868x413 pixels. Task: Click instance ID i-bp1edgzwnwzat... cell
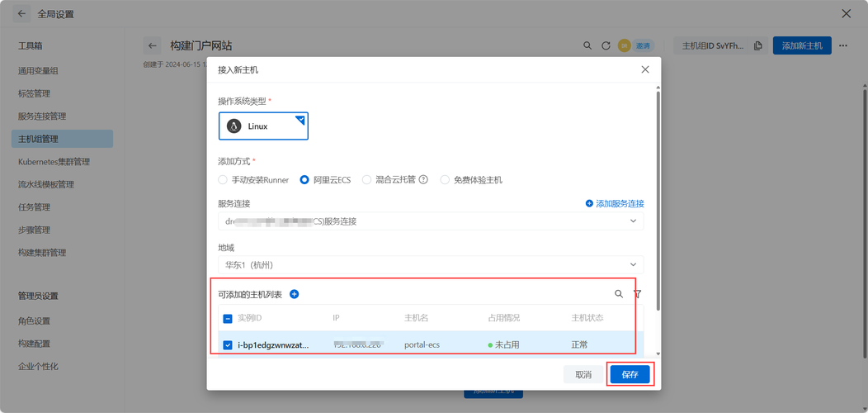(273, 344)
